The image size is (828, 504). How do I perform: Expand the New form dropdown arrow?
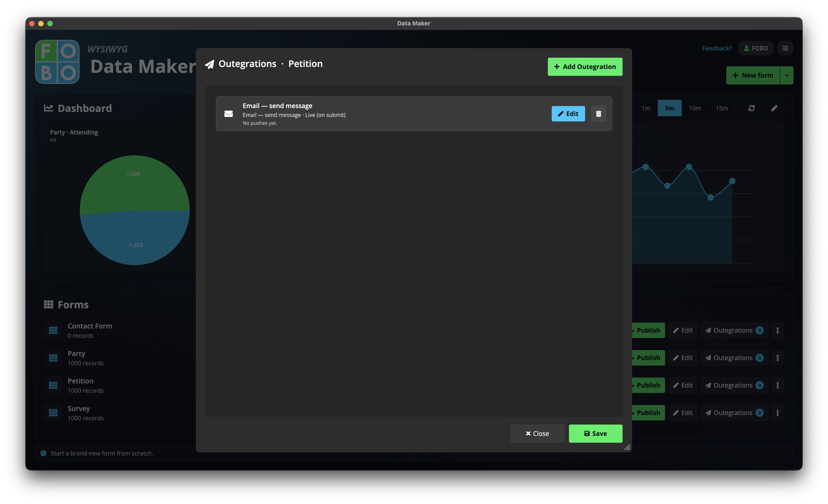click(x=787, y=75)
